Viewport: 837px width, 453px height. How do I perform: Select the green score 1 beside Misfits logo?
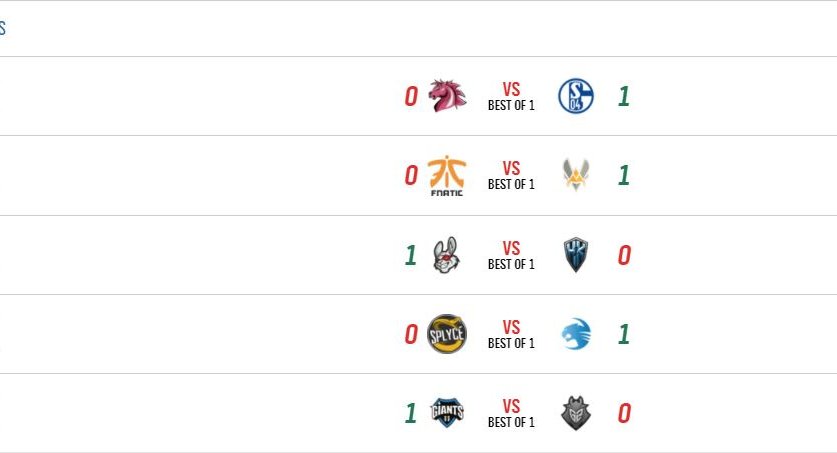tap(410, 255)
